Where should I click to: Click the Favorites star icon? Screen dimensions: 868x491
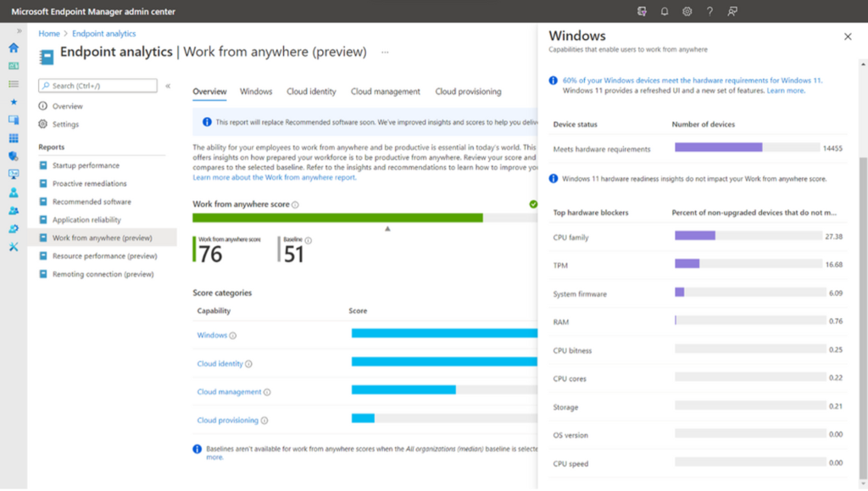click(14, 102)
